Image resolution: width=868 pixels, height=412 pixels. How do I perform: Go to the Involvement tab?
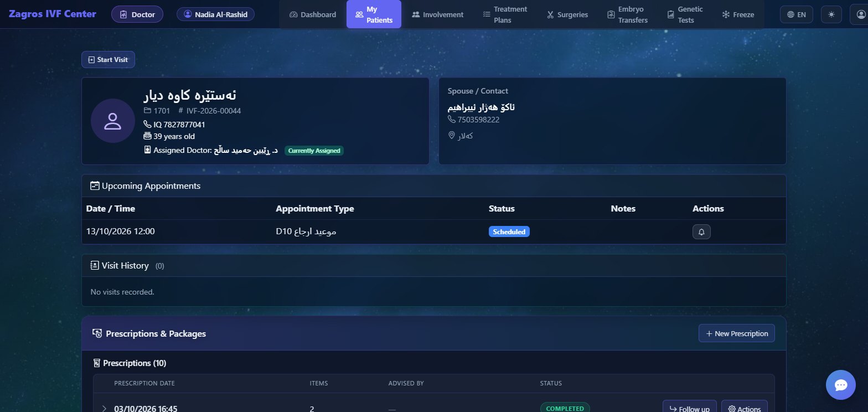(438, 14)
